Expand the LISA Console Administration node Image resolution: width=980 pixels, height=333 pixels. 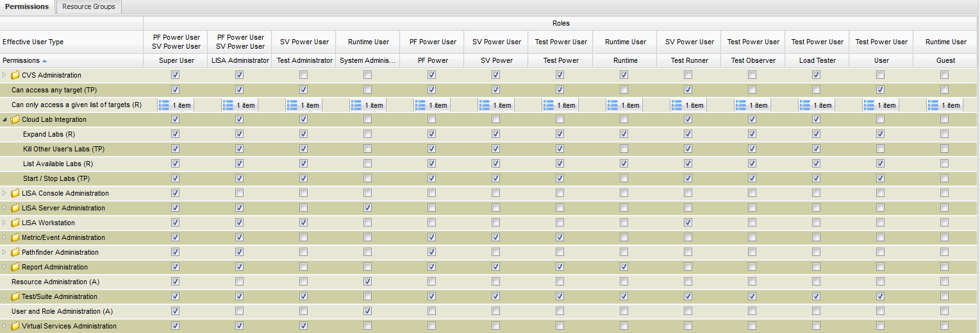point(5,193)
